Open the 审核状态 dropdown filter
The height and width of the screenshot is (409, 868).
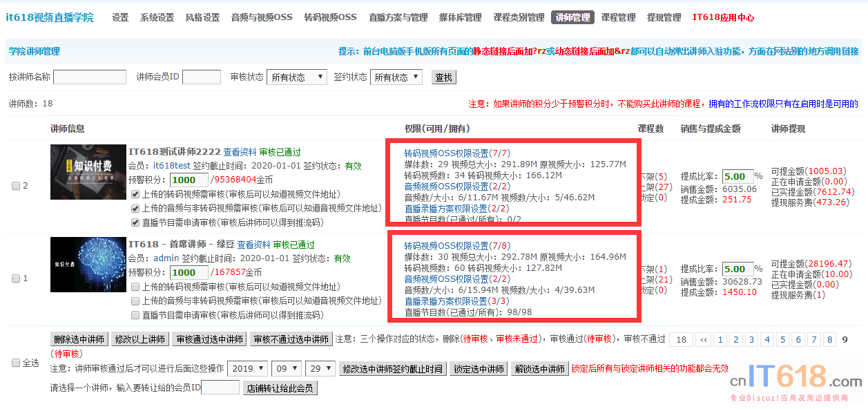pos(296,77)
